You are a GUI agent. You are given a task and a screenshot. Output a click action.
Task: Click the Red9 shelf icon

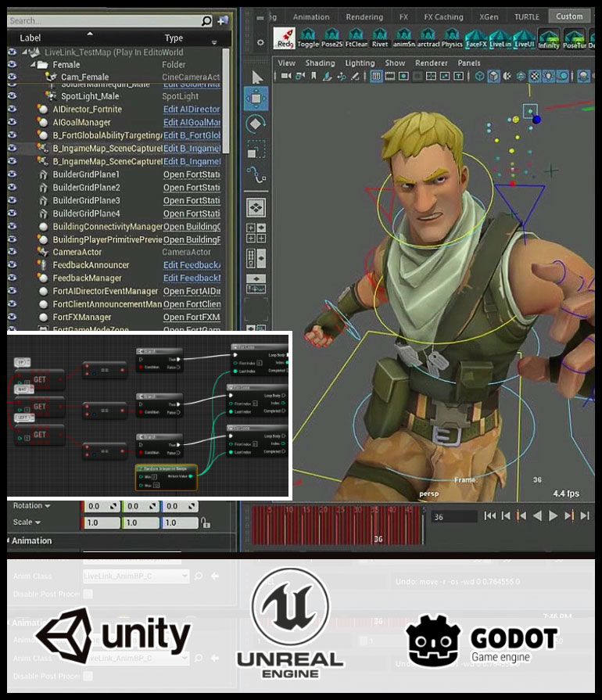(285, 38)
